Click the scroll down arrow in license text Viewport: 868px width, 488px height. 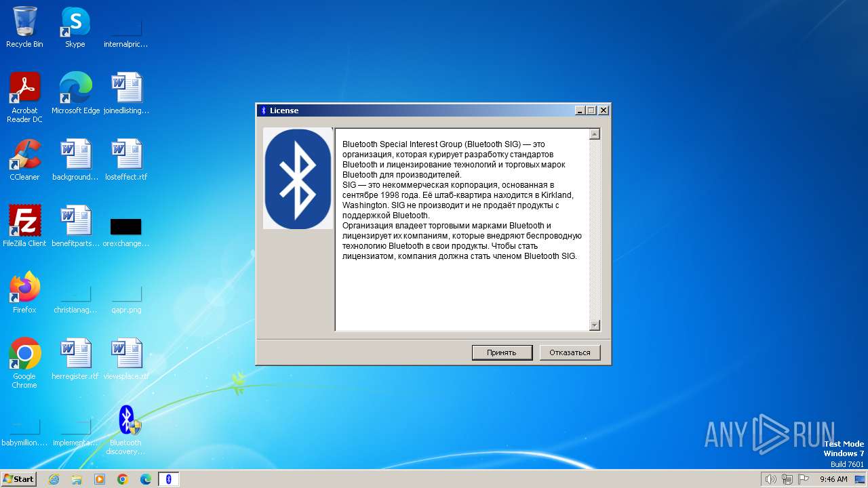click(x=595, y=325)
